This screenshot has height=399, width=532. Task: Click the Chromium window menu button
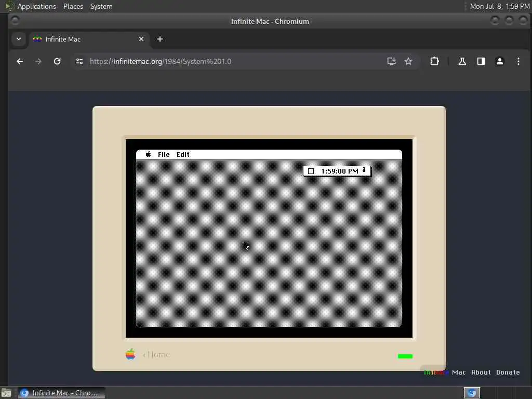pyautogui.click(x=15, y=21)
